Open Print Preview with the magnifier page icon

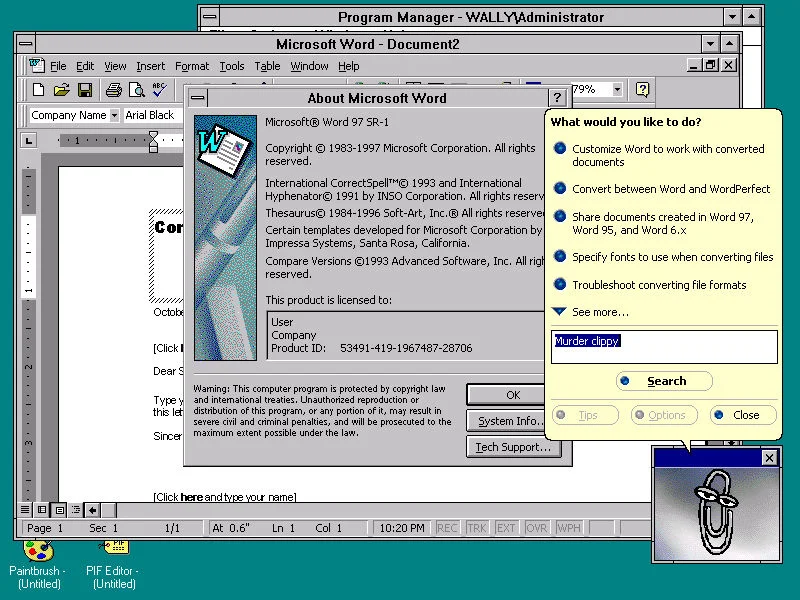(136, 90)
